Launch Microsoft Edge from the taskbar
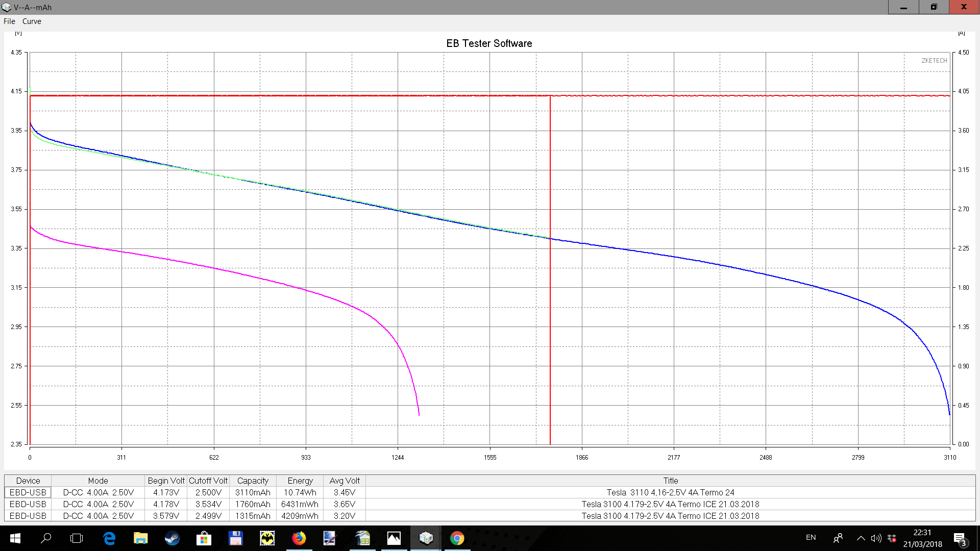 [x=109, y=538]
